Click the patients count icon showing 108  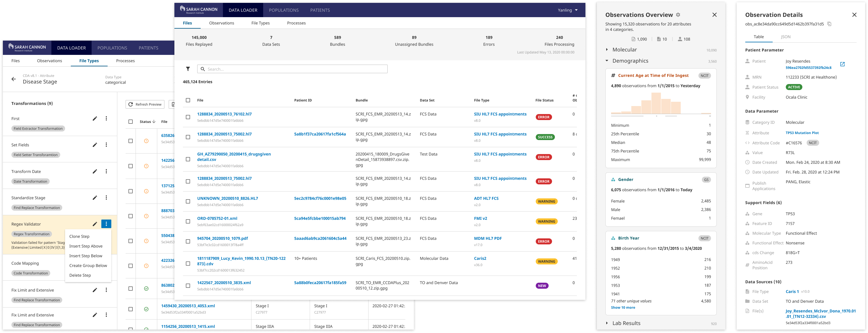point(680,39)
